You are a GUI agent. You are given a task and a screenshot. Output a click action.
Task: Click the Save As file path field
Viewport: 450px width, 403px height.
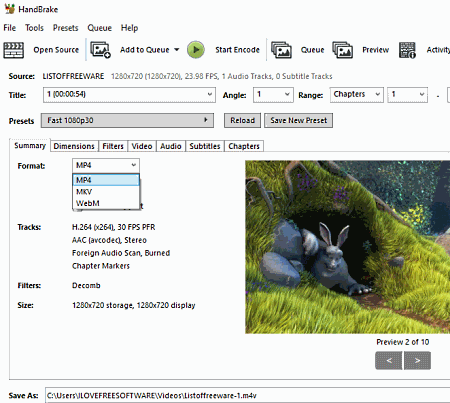click(x=247, y=396)
